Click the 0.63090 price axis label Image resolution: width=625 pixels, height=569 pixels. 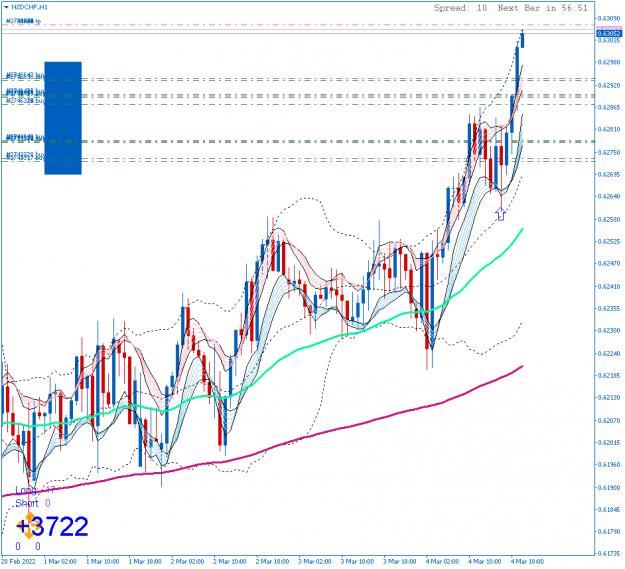(x=609, y=18)
